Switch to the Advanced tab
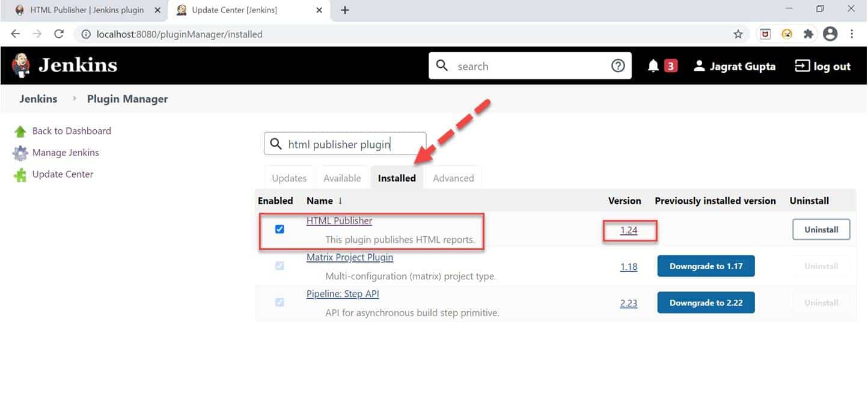868x405 pixels. pyautogui.click(x=453, y=178)
